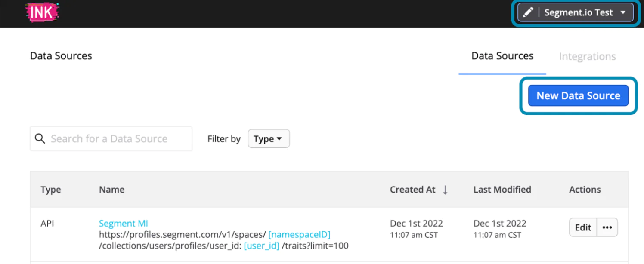This screenshot has width=644, height=264.
Task: Open the three-dot more actions menu
Action: coord(607,227)
